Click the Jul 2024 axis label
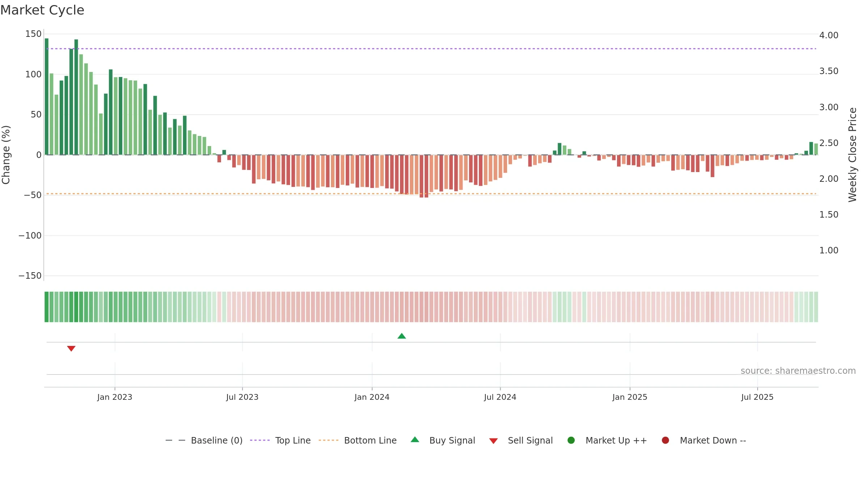 [500, 397]
